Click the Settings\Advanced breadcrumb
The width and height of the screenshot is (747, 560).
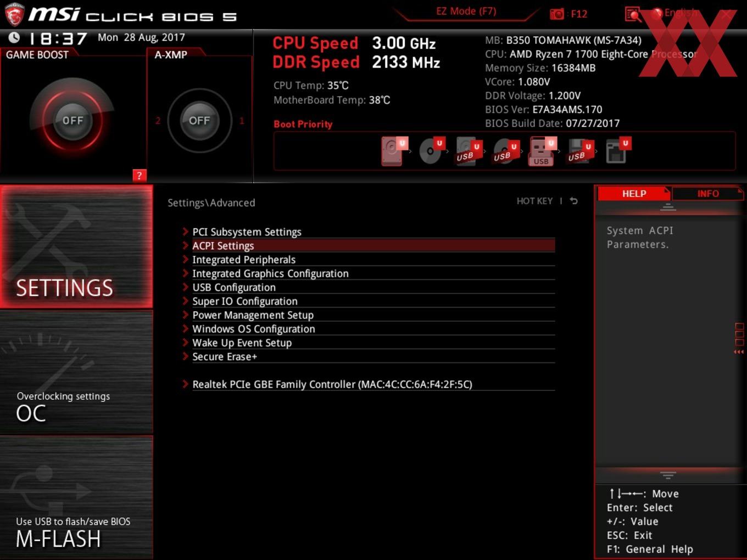pos(211,203)
